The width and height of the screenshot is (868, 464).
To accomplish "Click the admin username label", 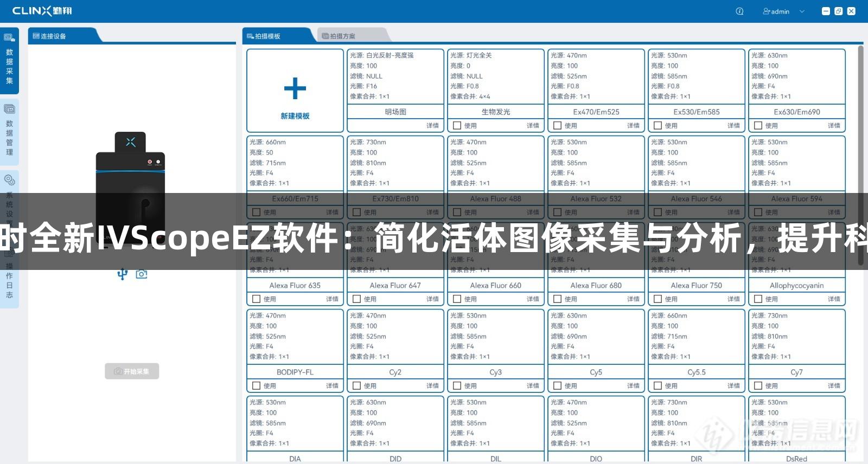I will pyautogui.click(x=780, y=11).
